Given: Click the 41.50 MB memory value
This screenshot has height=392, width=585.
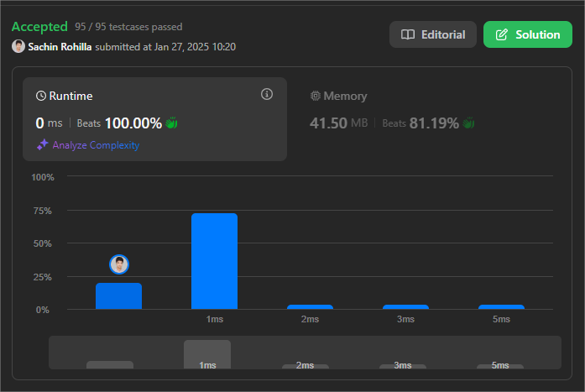Looking at the screenshot, I should [338, 123].
